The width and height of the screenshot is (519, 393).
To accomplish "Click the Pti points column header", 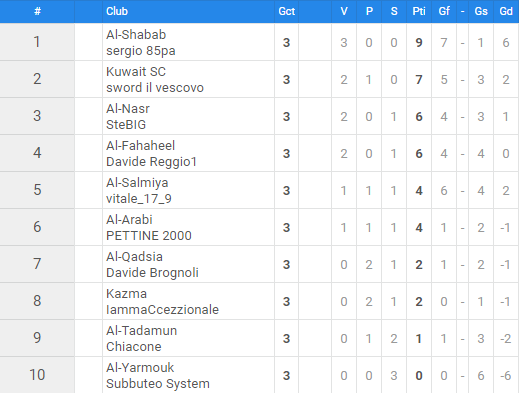I will pyautogui.click(x=419, y=11).
